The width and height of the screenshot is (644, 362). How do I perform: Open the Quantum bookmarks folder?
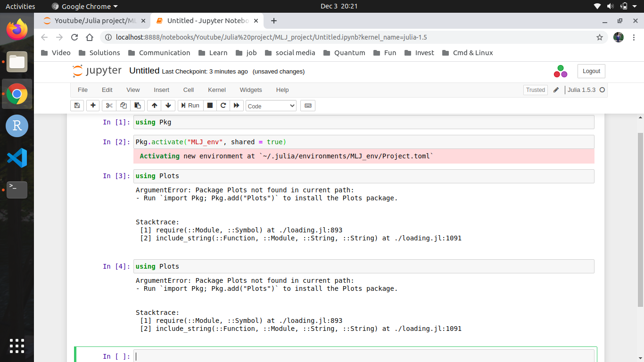point(343,53)
